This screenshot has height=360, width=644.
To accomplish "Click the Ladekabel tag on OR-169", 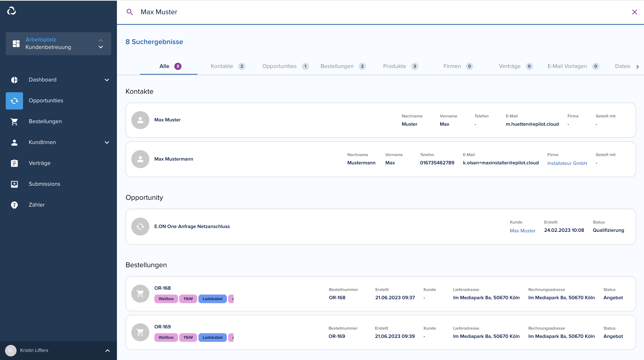I will pos(212,338).
